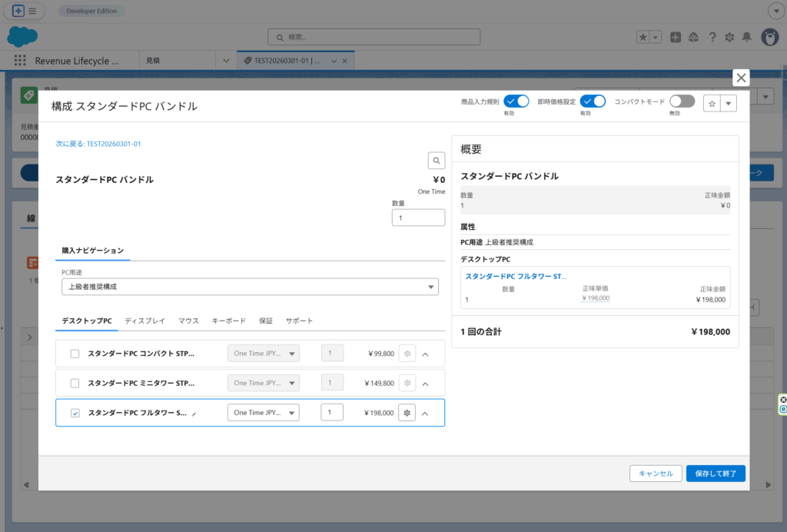The width and height of the screenshot is (787, 532).
Task: Click the bundle 数量 input field
Action: pyautogui.click(x=418, y=218)
